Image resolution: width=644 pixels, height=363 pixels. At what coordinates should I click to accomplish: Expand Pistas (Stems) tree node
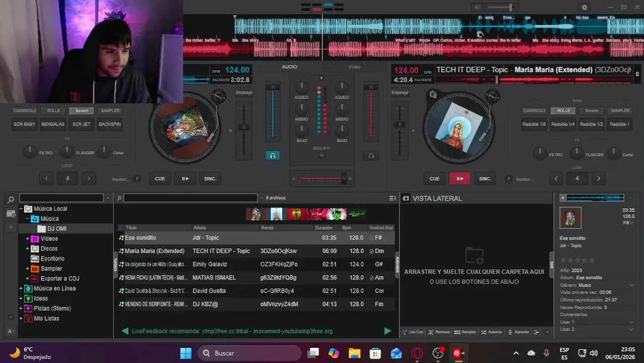21,309
